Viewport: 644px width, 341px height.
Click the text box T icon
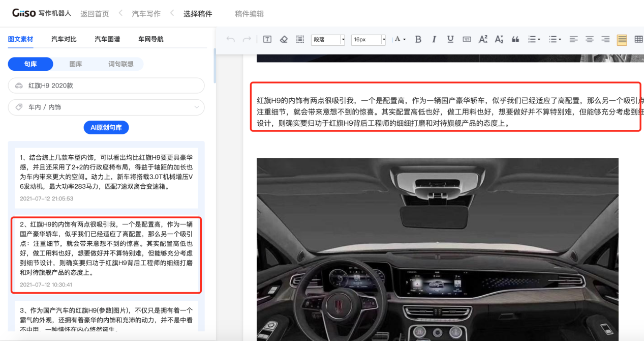coord(267,39)
